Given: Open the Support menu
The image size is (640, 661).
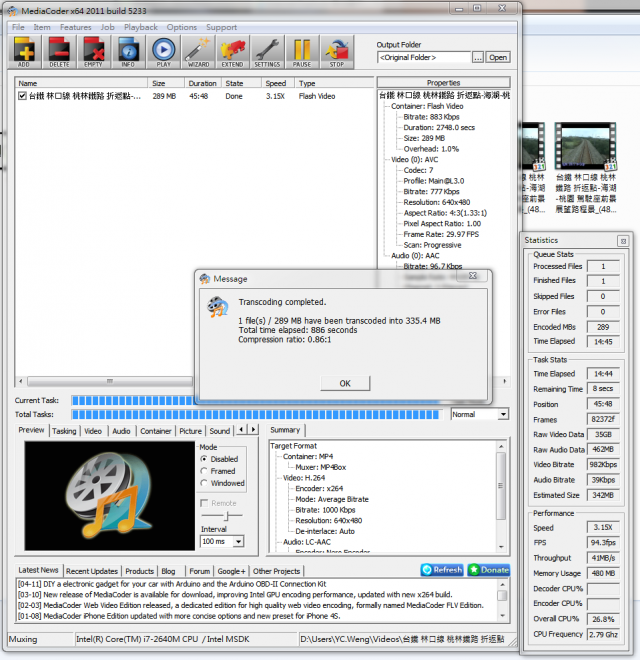Looking at the screenshot, I should [221, 27].
